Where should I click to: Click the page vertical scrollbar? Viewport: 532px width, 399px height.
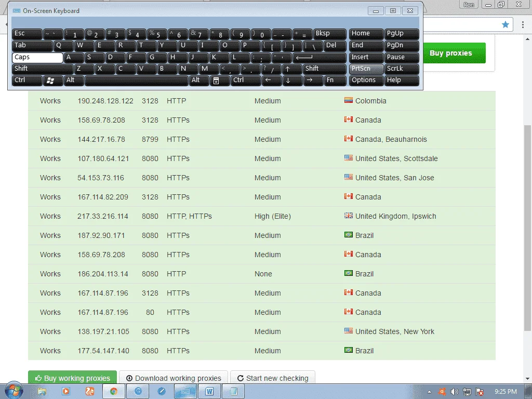pyautogui.click(x=528, y=228)
